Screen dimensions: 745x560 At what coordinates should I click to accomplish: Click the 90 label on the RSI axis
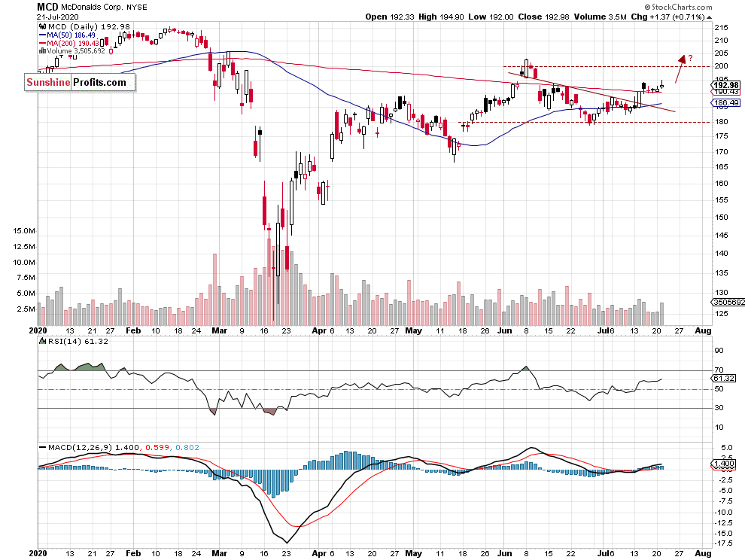click(719, 351)
